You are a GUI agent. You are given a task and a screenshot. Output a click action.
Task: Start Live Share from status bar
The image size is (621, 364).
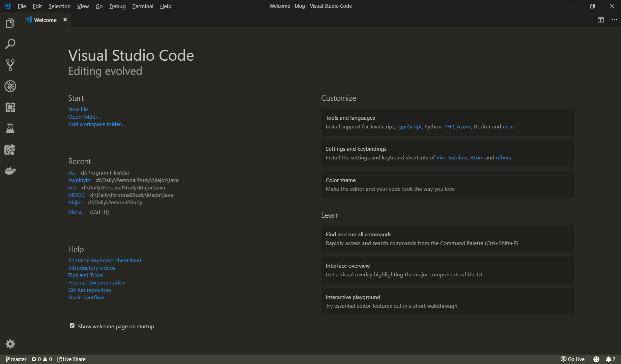[71, 359]
